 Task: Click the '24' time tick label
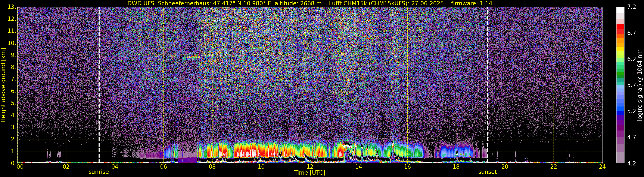click(602, 167)
